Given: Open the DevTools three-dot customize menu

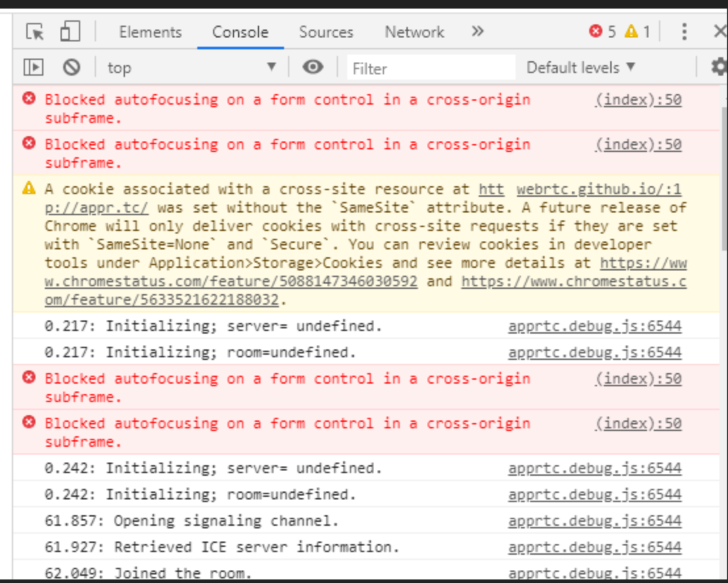Looking at the screenshot, I should coord(684,32).
